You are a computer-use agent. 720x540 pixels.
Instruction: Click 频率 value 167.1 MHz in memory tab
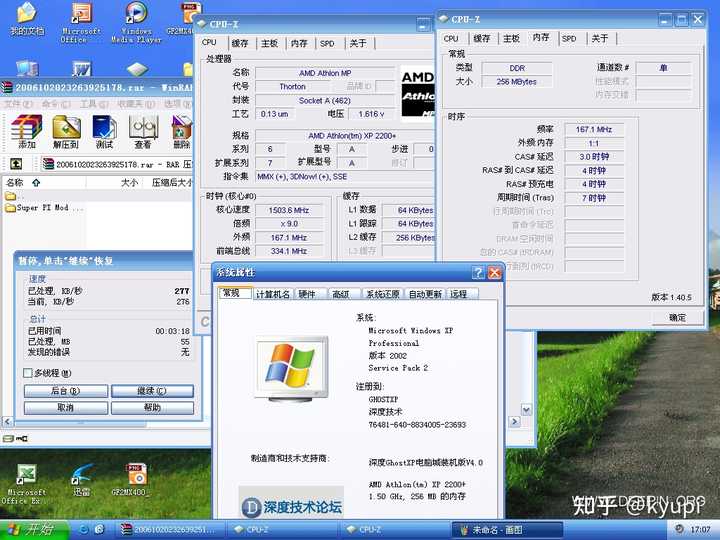pyautogui.click(x=594, y=129)
